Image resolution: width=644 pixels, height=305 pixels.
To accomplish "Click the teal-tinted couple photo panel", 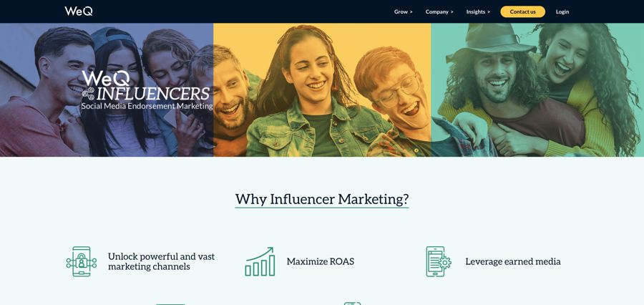I will click(x=537, y=89).
